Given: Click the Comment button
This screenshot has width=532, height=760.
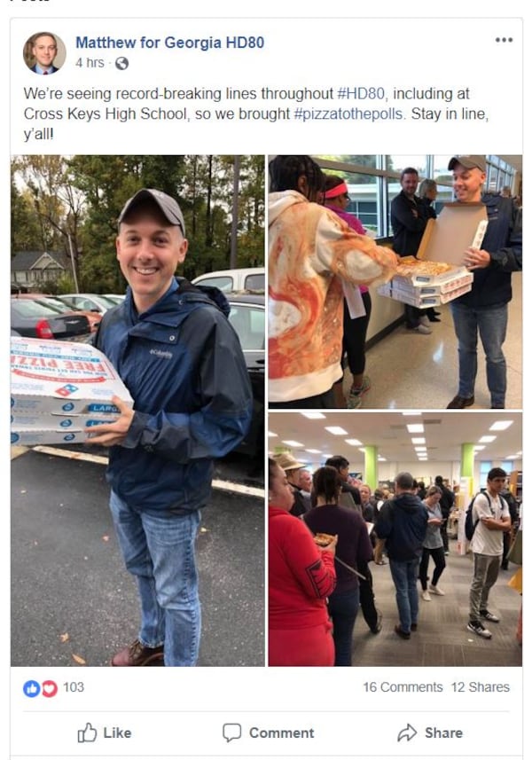Looking at the screenshot, I should 268,733.
